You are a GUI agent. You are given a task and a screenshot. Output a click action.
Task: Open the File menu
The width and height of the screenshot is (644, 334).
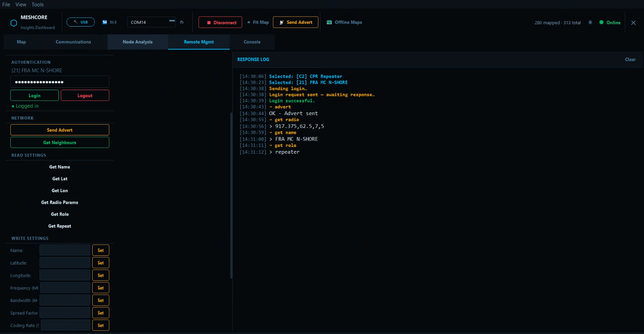tap(6, 4)
